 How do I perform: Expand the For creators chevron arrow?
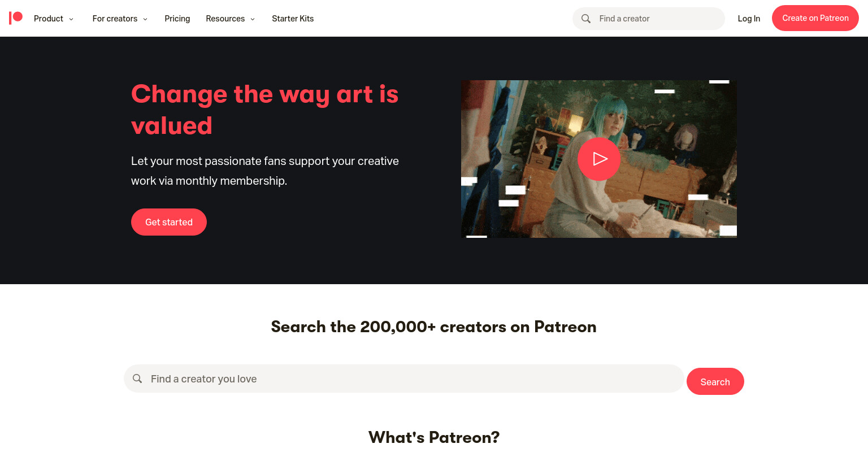(145, 19)
